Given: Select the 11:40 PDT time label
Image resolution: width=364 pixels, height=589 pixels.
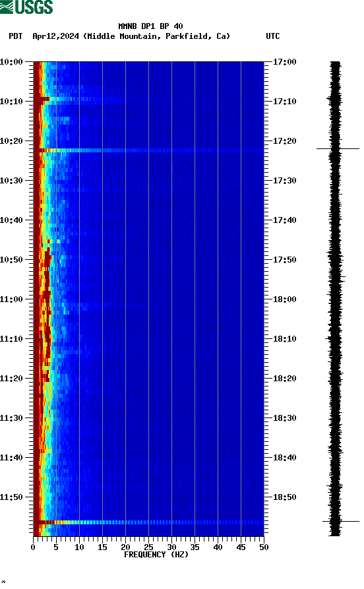Looking at the screenshot, I should 11,458.
